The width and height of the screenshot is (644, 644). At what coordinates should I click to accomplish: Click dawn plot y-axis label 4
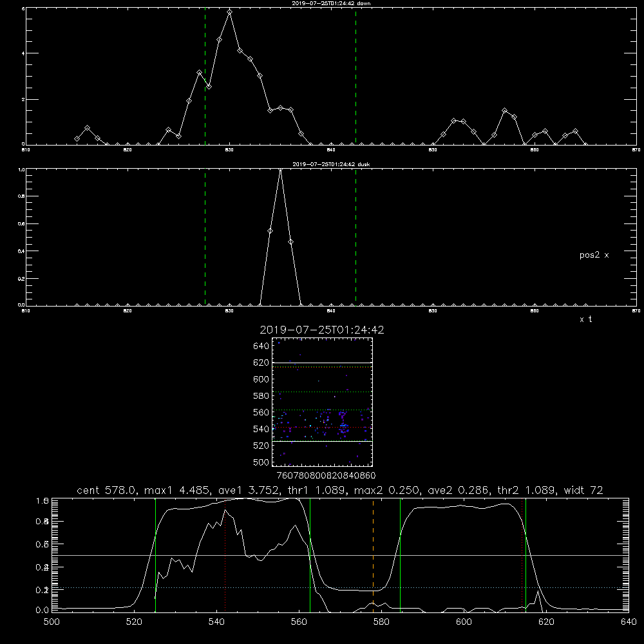(23, 53)
